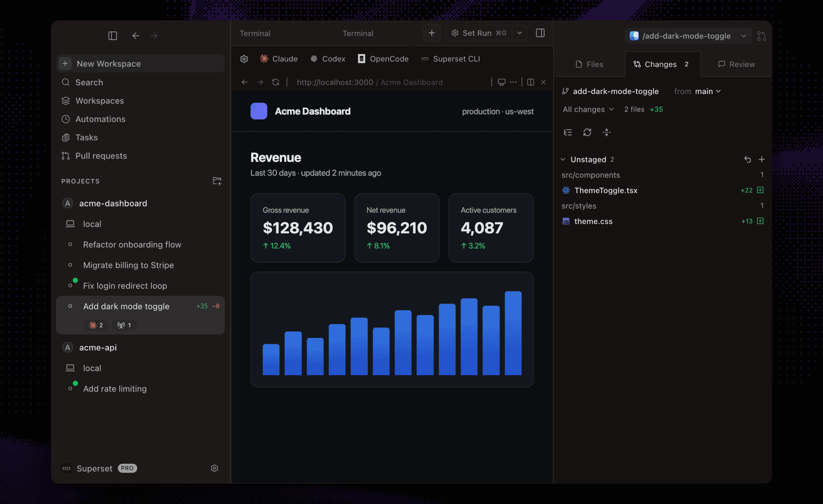The image size is (823, 504).
Task: Open the browser preview more options menu
Action: [x=513, y=82]
